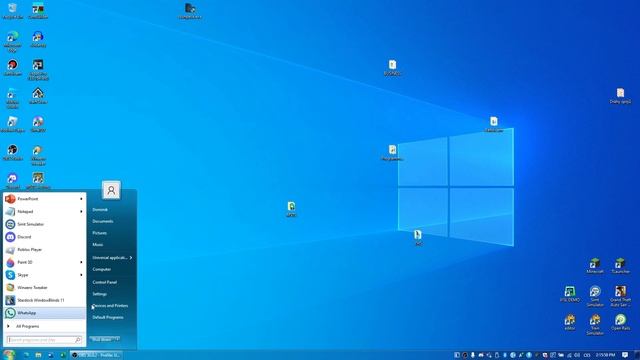The width and height of the screenshot is (640, 360).
Task: Open Control Panel from the Start menu
Action: (104, 282)
